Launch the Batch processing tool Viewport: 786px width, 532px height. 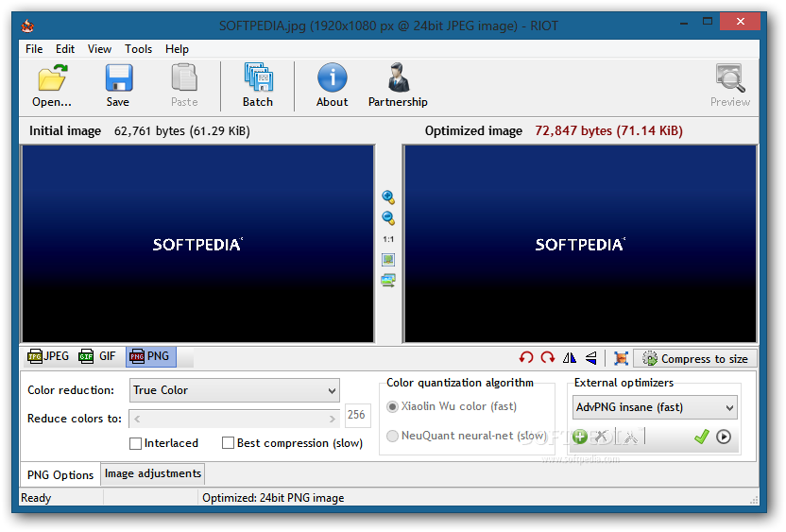tap(258, 85)
